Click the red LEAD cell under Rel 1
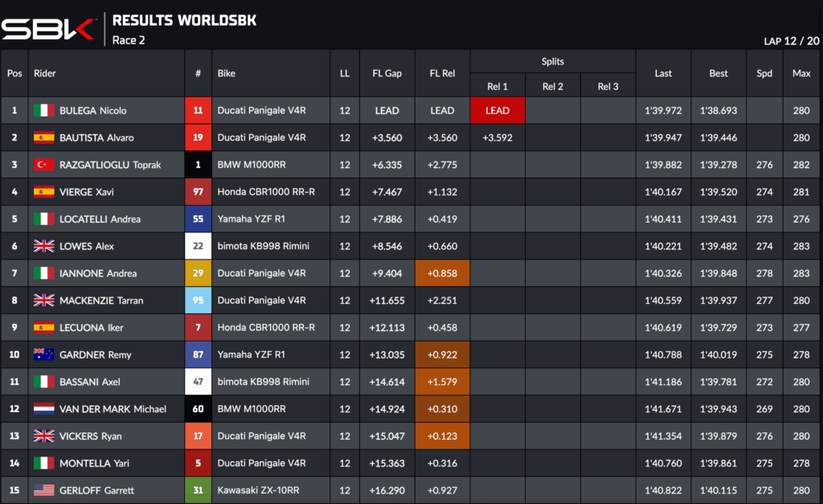This screenshot has width=823, height=504. point(497,111)
